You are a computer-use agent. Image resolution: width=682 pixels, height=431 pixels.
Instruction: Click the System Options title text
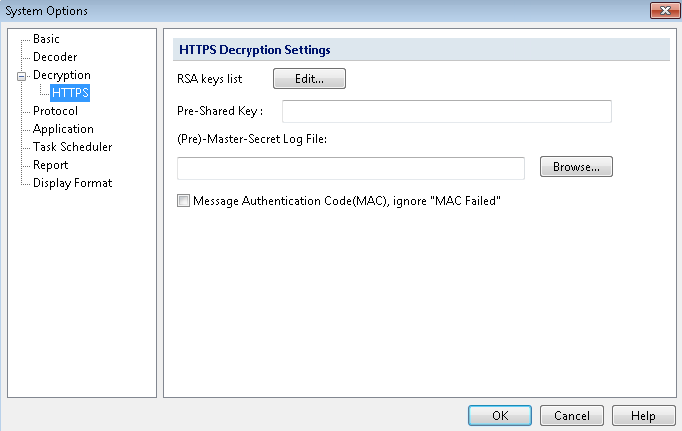tap(47, 11)
